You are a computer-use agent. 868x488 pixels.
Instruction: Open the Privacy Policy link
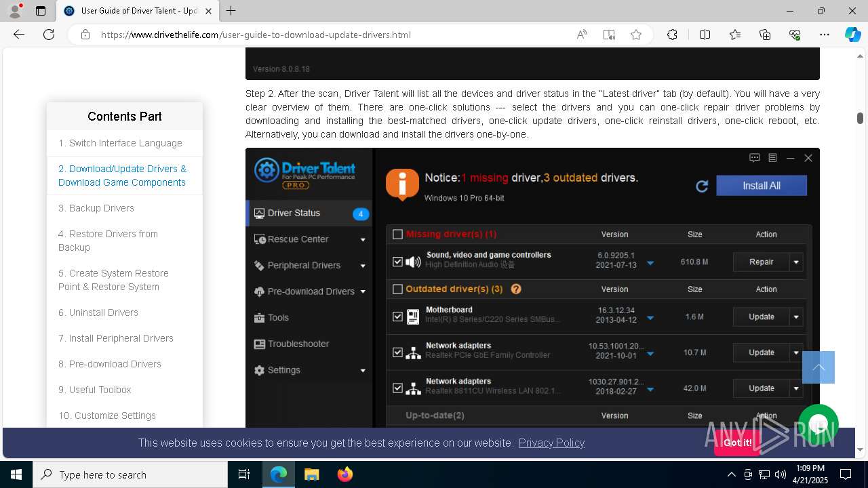tap(551, 443)
